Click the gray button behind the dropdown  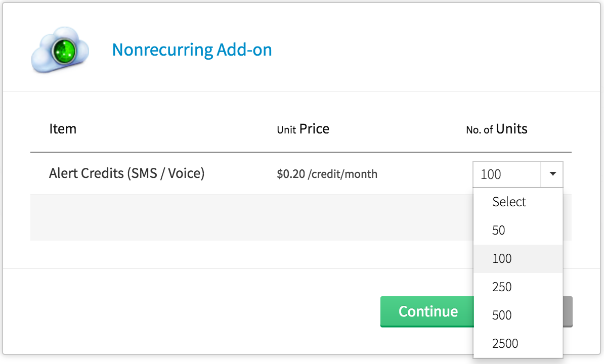[568, 311]
